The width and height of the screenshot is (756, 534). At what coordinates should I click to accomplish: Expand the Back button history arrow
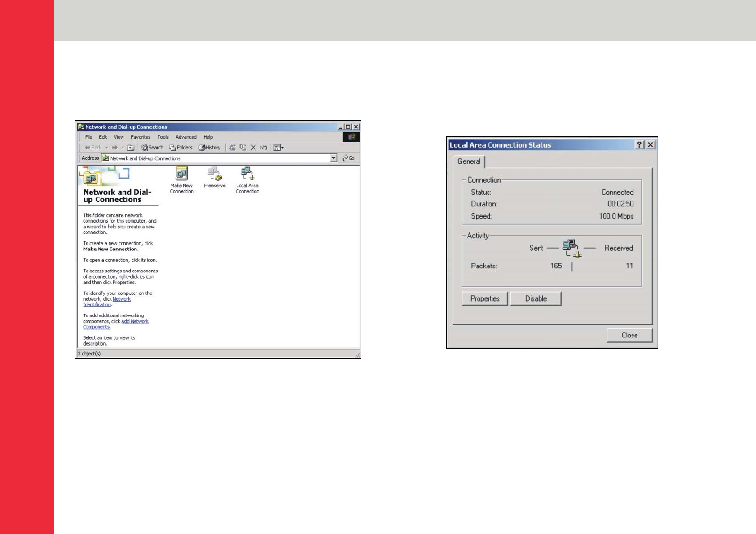107,148
